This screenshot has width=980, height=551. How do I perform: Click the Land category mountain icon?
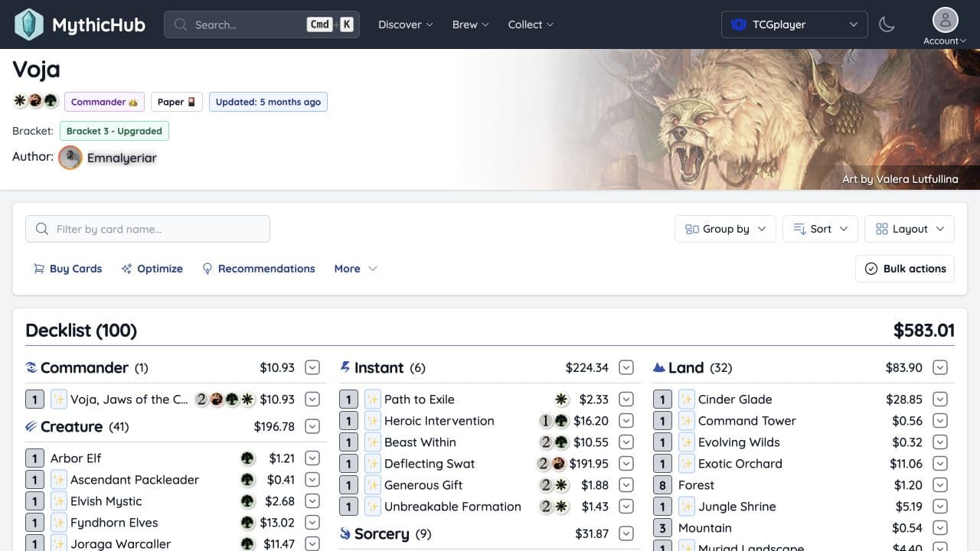tap(658, 368)
